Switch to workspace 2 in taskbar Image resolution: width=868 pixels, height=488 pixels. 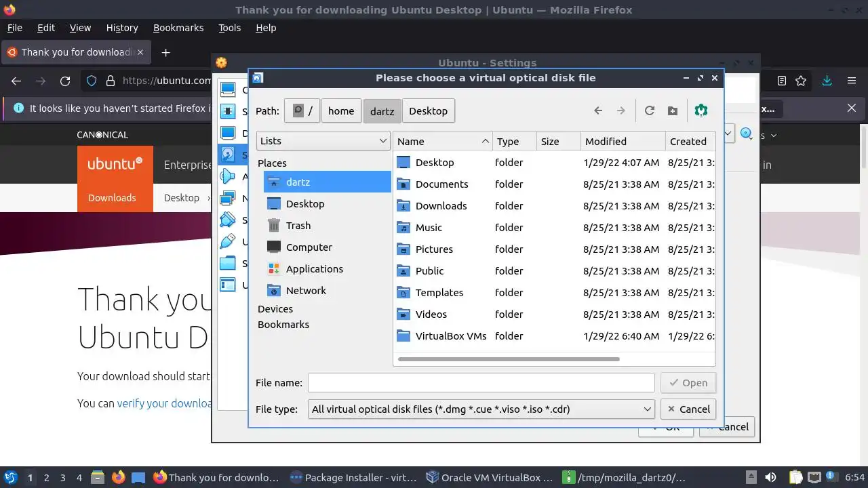[47, 478]
